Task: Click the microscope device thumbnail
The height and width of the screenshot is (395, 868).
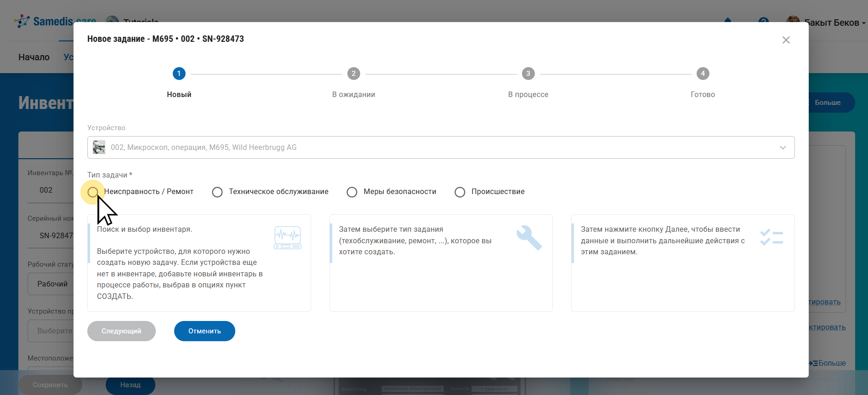Action: [x=99, y=148]
